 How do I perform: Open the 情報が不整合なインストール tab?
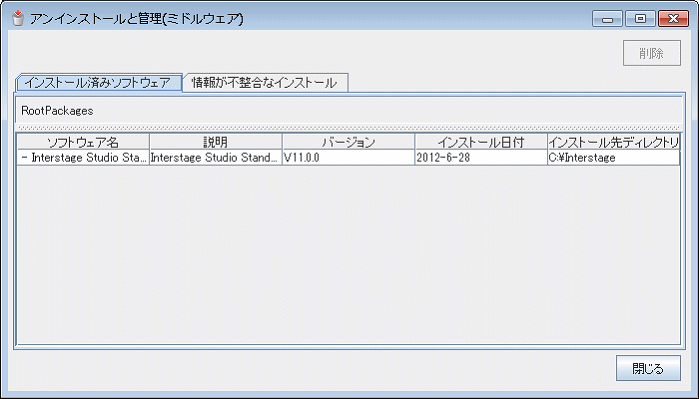point(265,83)
